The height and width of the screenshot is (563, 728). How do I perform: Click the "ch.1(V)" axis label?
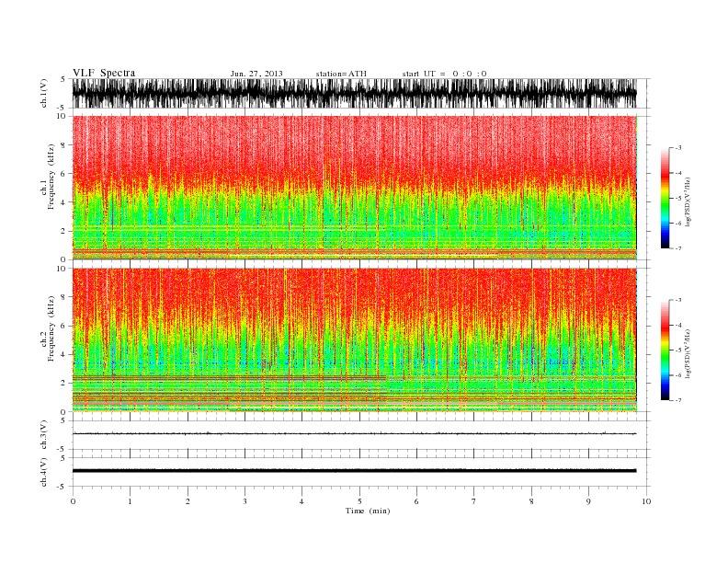(x=44, y=93)
